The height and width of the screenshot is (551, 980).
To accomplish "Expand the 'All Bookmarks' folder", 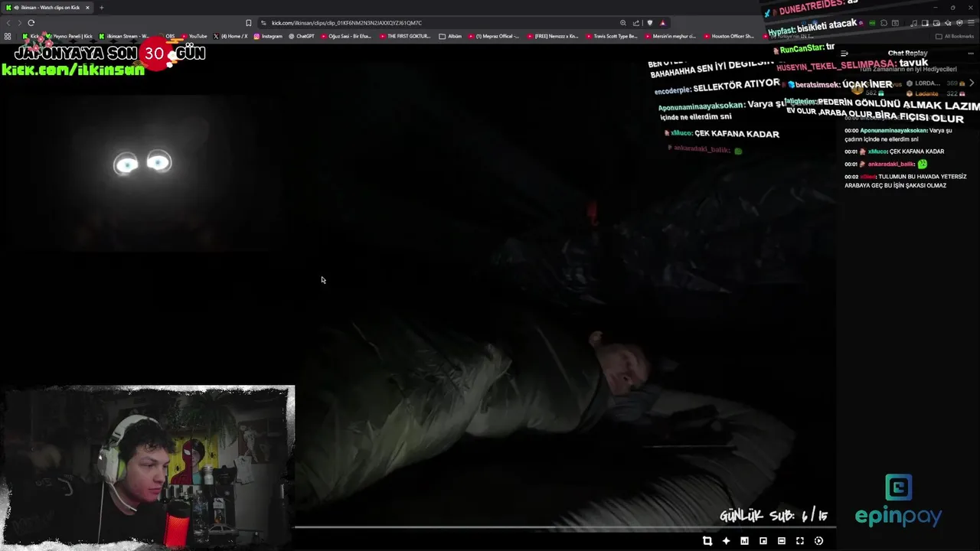I will pyautogui.click(x=955, y=36).
